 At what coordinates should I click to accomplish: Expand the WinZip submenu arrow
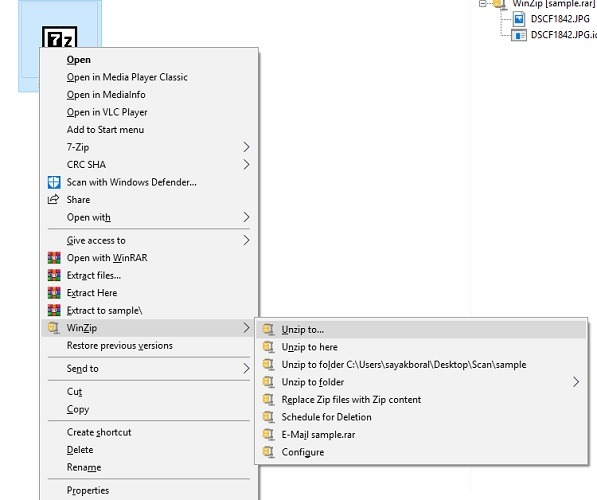246,328
